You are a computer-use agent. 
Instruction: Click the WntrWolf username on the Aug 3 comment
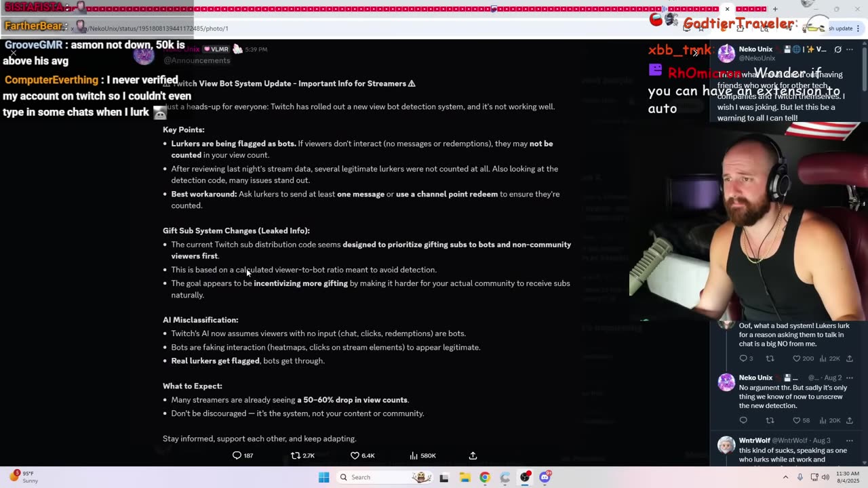tap(753, 441)
